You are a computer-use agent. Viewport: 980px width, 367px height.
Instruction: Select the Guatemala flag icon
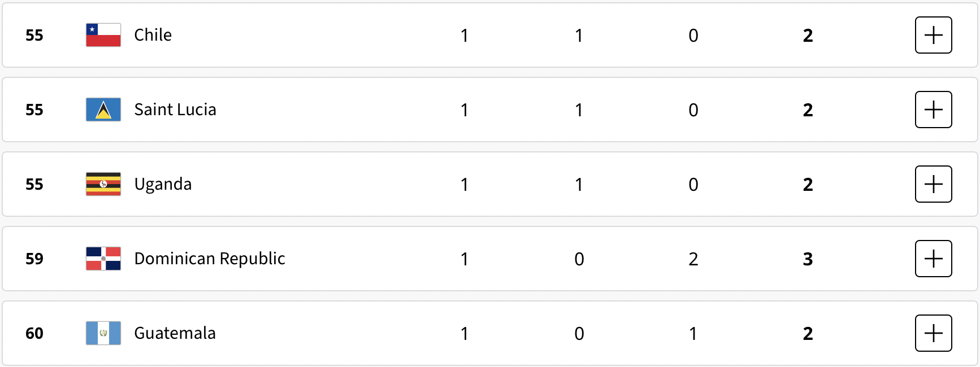coord(103,333)
